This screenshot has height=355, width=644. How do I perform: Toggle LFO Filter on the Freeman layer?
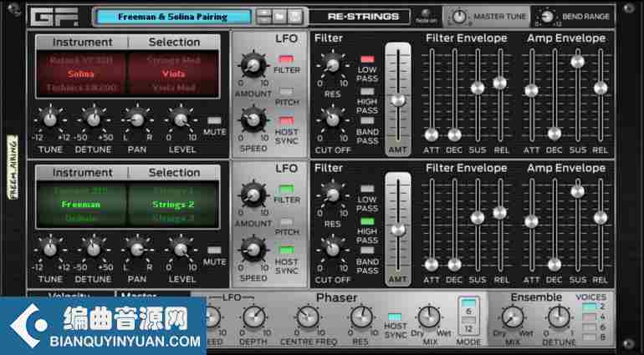pyautogui.click(x=287, y=190)
